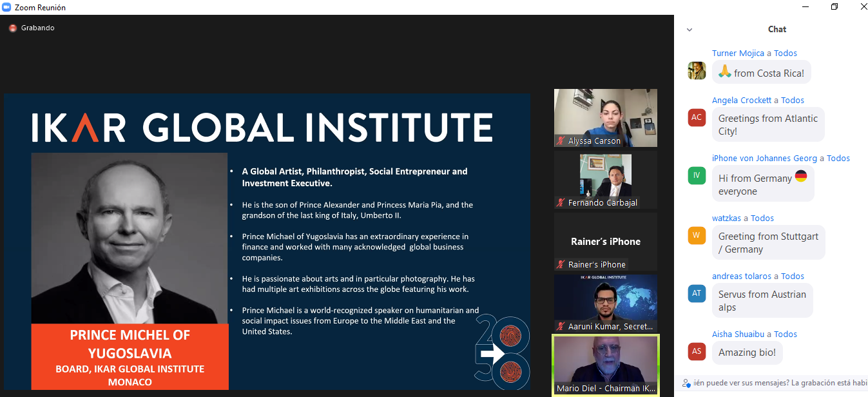Click the green IV avatar in chat
The image size is (868, 397).
pyautogui.click(x=697, y=175)
